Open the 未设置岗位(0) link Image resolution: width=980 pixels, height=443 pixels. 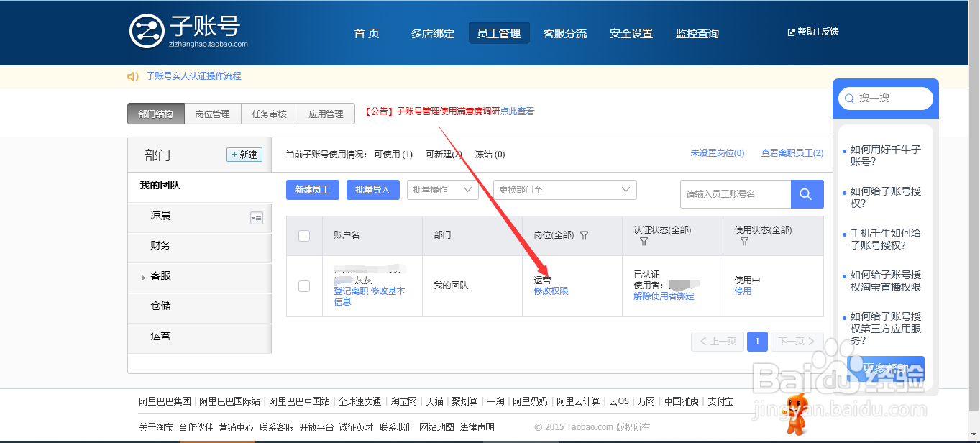pyautogui.click(x=718, y=153)
